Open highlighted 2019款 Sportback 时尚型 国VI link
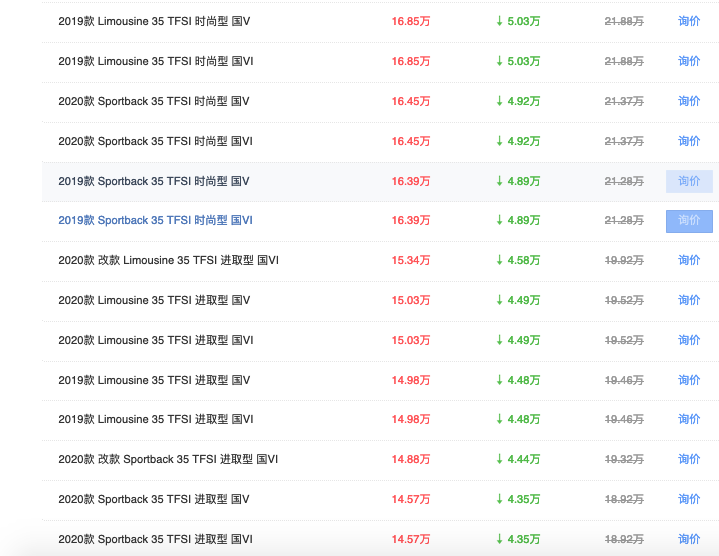719x556 pixels. pos(155,220)
